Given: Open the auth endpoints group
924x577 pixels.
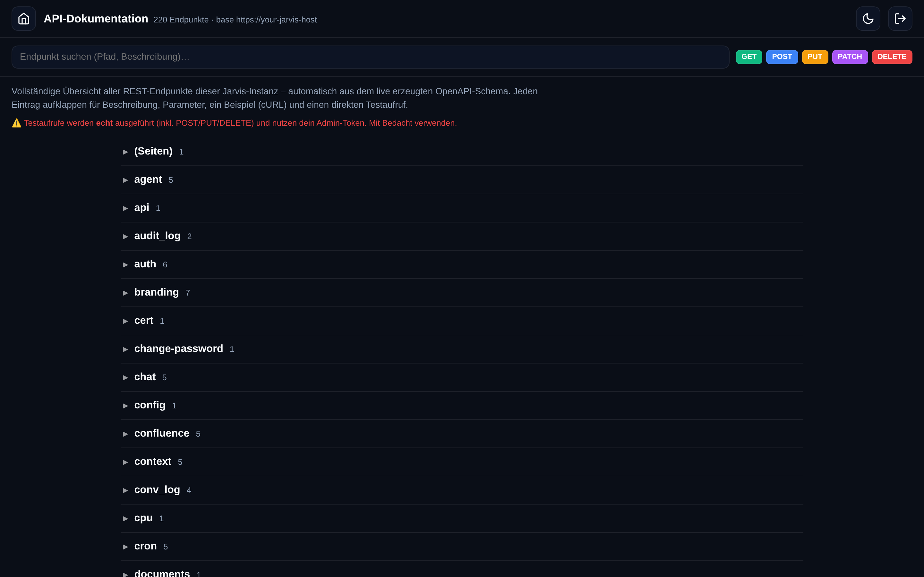Looking at the screenshot, I should 462,264.
